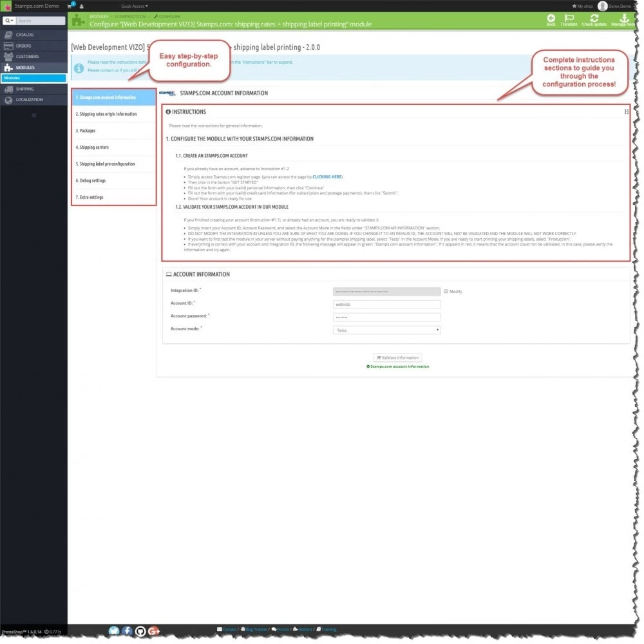Select step 3 Packages
The height and width of the screenshot is (644, 644).
(x=114, y=131)
